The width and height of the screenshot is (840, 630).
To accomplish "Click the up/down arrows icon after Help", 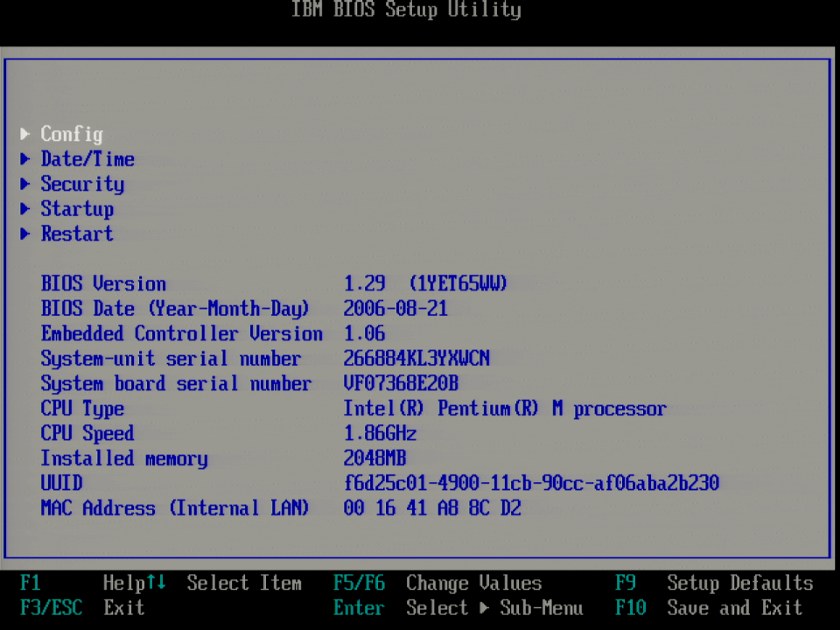I will point(156,583).
